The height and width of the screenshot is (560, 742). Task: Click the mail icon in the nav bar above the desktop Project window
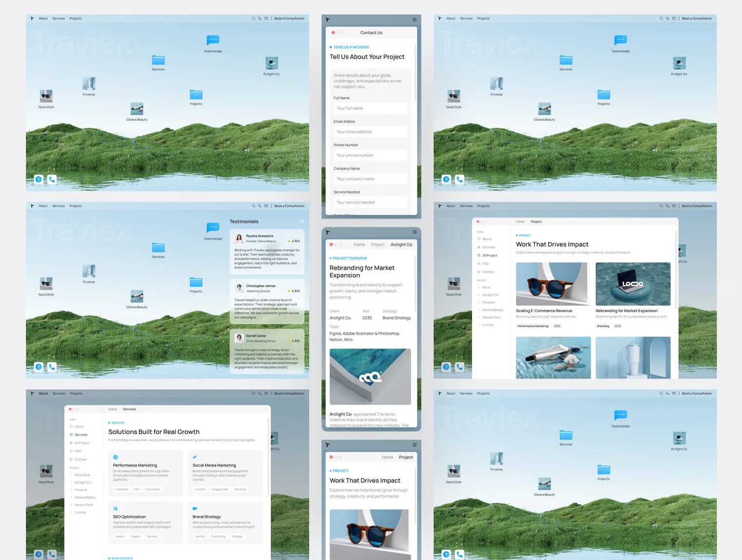point(674,206)
